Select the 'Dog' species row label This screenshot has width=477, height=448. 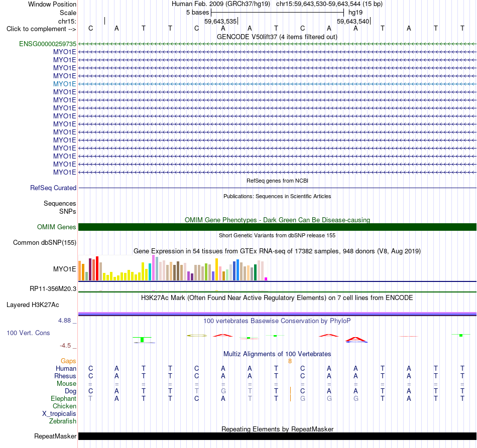70,391
